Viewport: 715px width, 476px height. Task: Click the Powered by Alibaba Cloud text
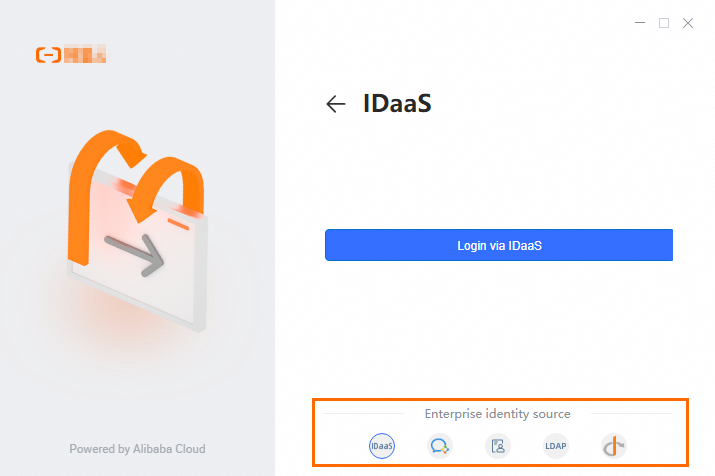coord(137,449)
